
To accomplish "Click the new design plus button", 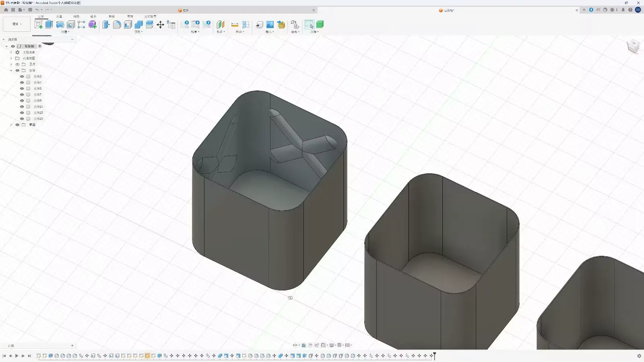I will [584, 10].
